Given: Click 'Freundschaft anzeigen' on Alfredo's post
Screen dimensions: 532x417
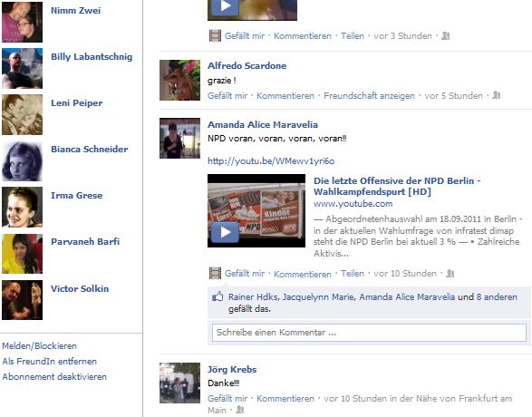Looking at the screenshot, I should (x=369, y=96).
